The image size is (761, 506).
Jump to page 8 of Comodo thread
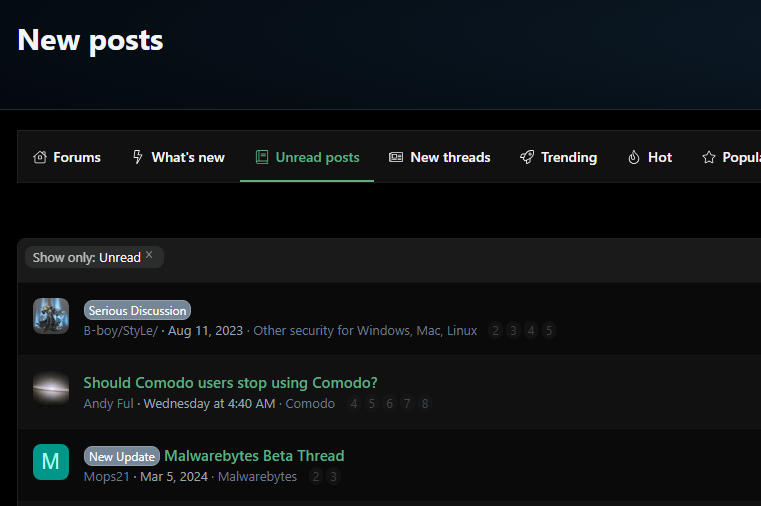[x=425, y=404]
